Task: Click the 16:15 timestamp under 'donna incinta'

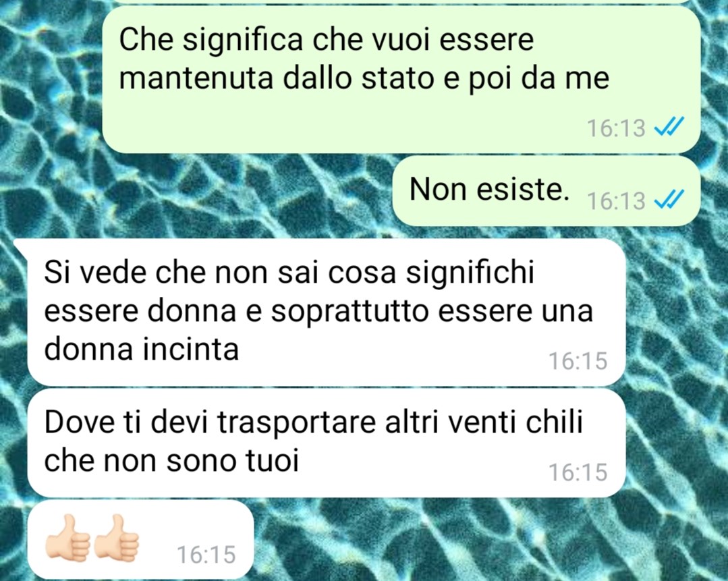Action: (x=578, y=361)
